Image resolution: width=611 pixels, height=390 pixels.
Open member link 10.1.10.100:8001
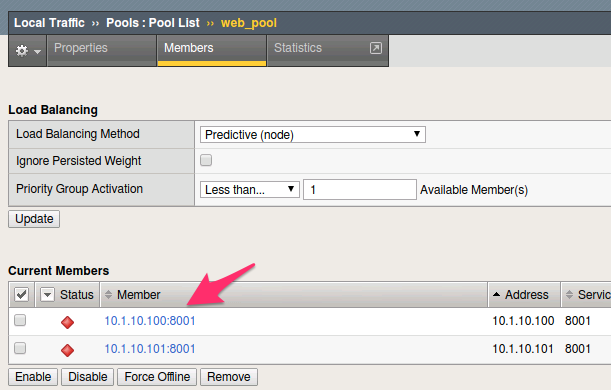click(x=150, y=321)
